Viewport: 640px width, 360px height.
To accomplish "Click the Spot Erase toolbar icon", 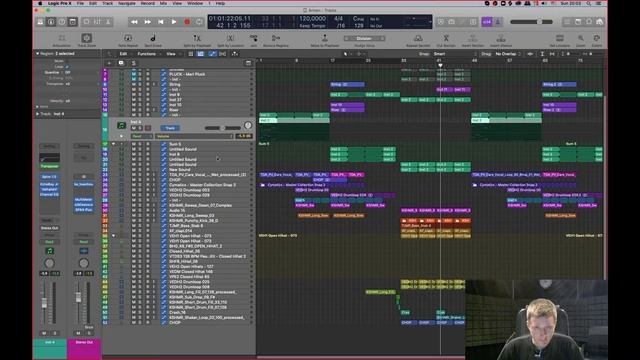I will click(x=153, y=38).
